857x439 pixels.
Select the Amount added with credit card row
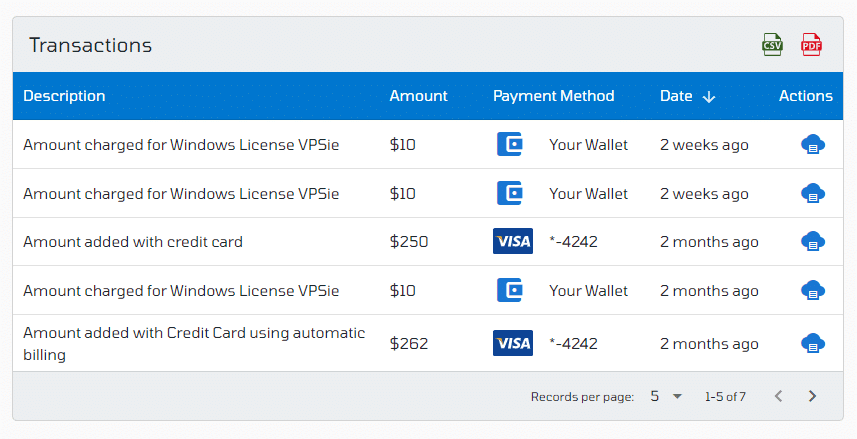[427, 242]
